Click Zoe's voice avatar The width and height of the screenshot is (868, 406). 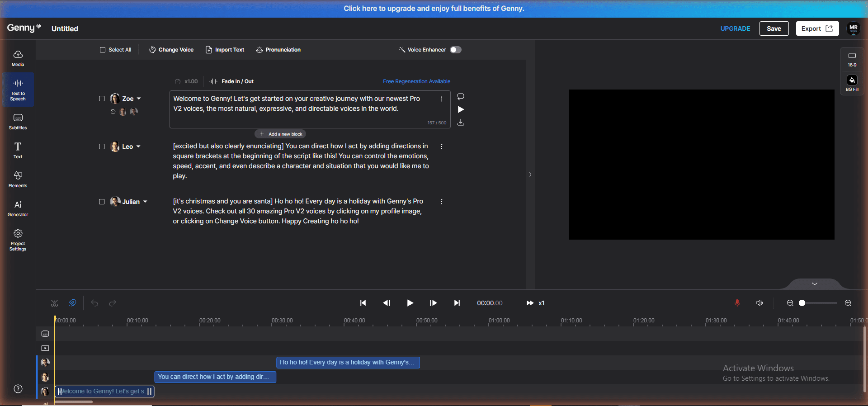pyautogui.click(x=115, y=99)
